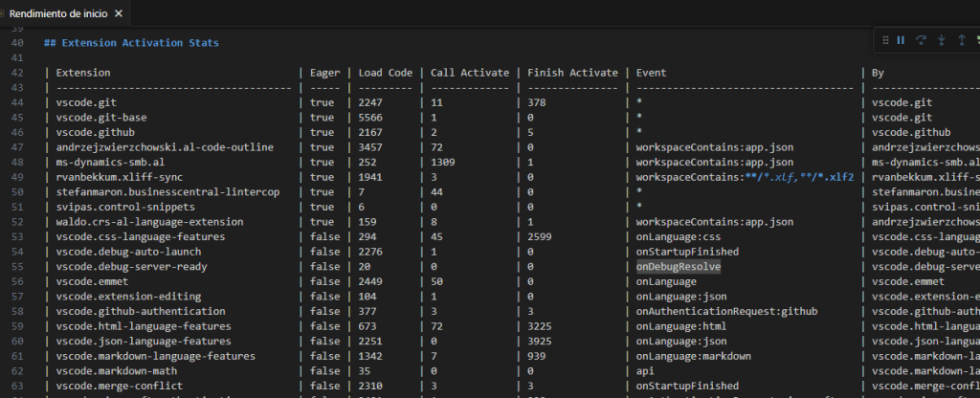
Task: Close the Rendimiento de inicio tab
Action: [x=118, y=12]
